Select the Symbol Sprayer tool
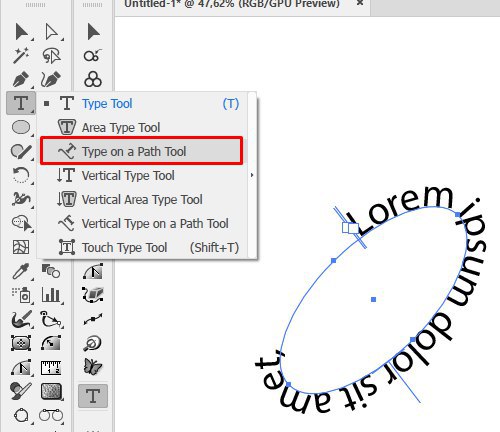Image resolution: width=500 pixels, height=432 pixels. [21, 295]
